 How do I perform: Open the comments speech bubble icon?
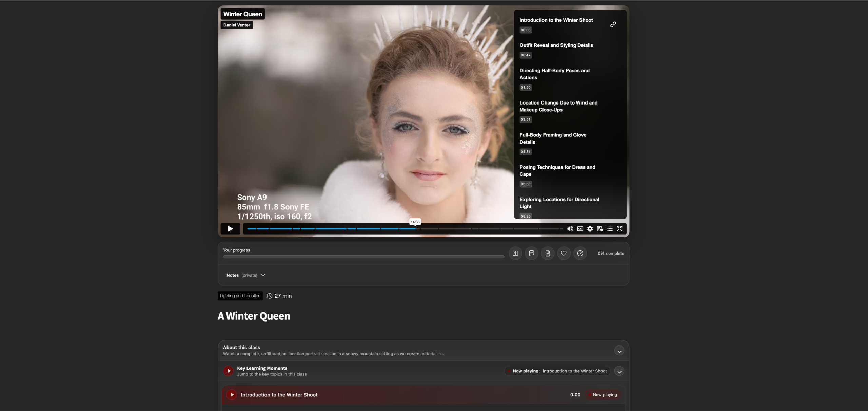[531, 253]
